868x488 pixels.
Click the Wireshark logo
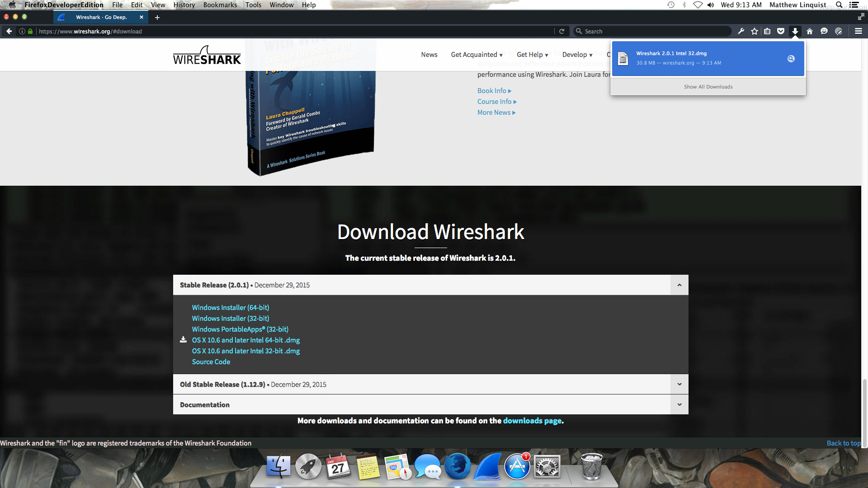pos(207,55)
